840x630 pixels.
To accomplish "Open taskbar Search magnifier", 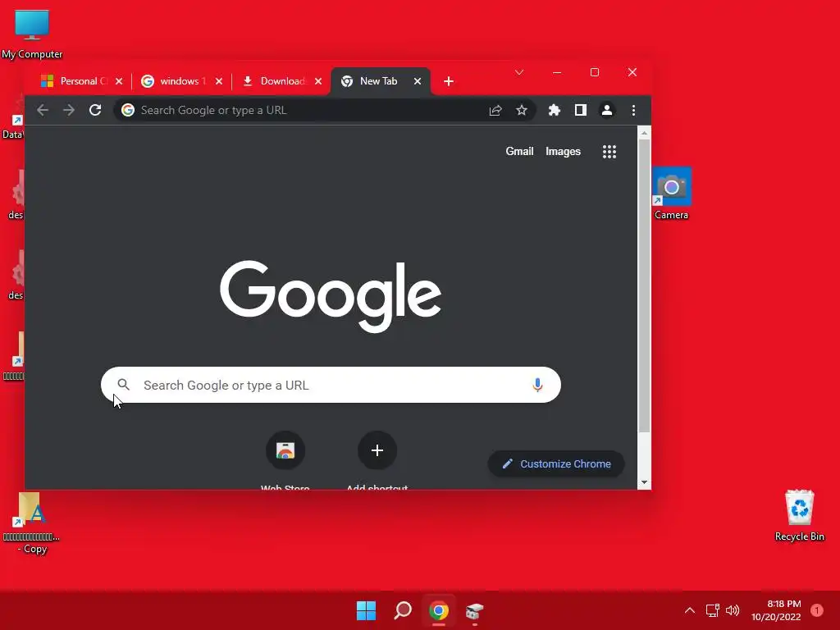I will pyautogui.click(x=403, y=610).
